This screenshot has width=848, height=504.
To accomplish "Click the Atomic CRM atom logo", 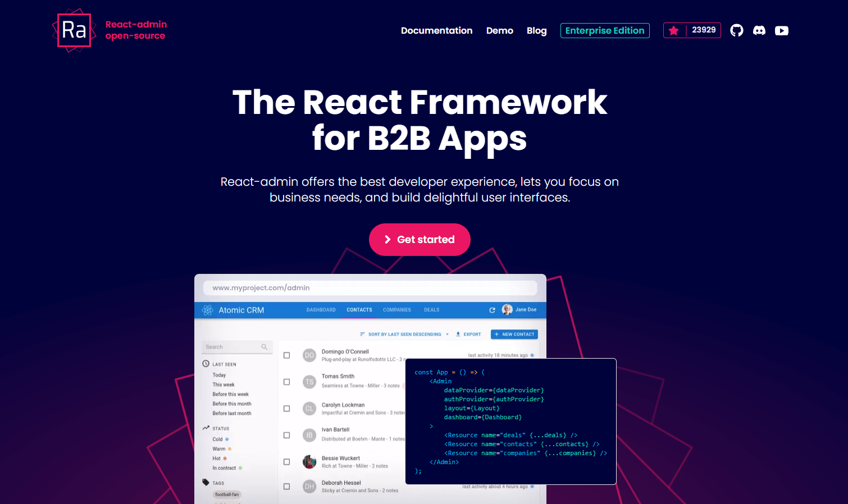I will tap(208, 310).
